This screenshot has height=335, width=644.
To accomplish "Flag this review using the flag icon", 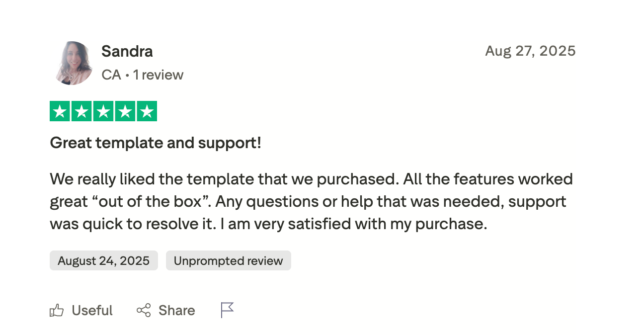I will (x=227, y=310).
